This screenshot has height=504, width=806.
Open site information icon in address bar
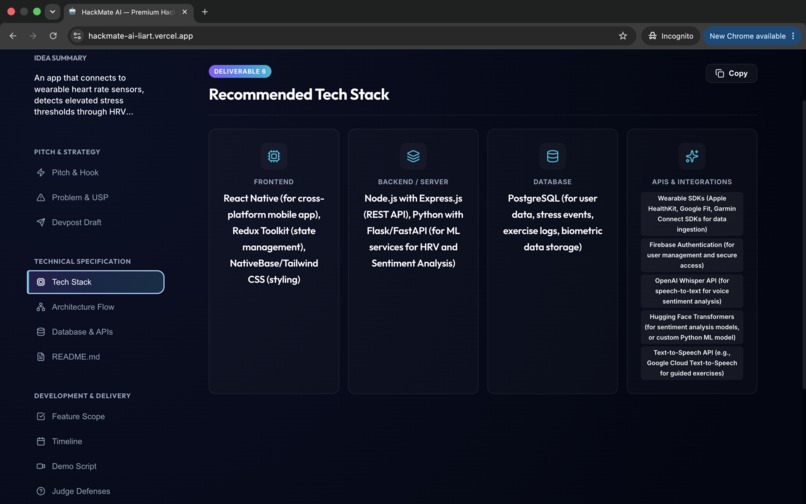(x=77, y=36)
